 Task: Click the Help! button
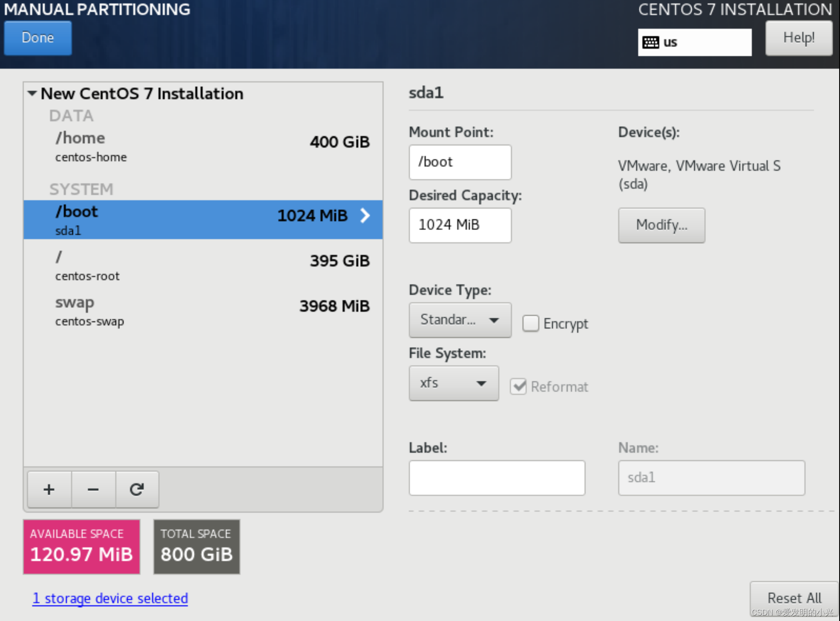799,38
